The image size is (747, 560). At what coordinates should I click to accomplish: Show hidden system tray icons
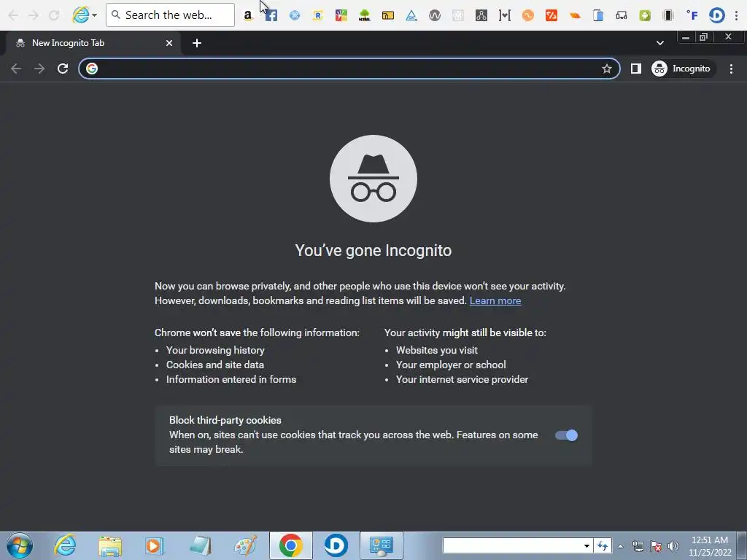(620, 546)
